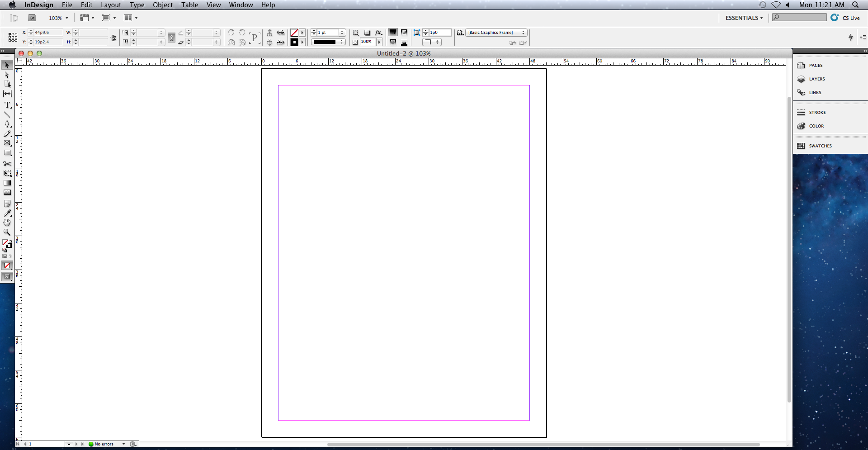The height and width of the screenshot is (450, 868).
Task: Open the Swatches panel
Action: coord(820,146)
